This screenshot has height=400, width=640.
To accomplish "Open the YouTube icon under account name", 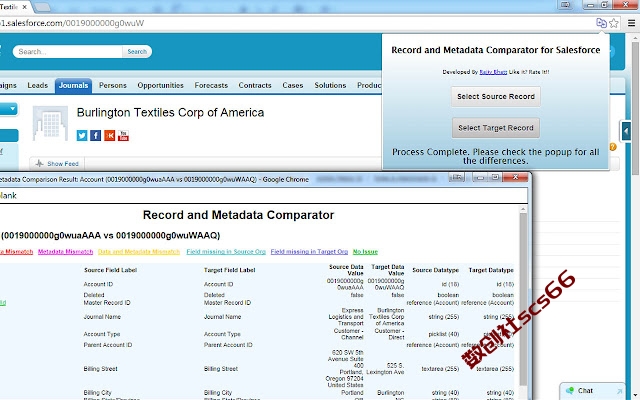I will (123, 136).
